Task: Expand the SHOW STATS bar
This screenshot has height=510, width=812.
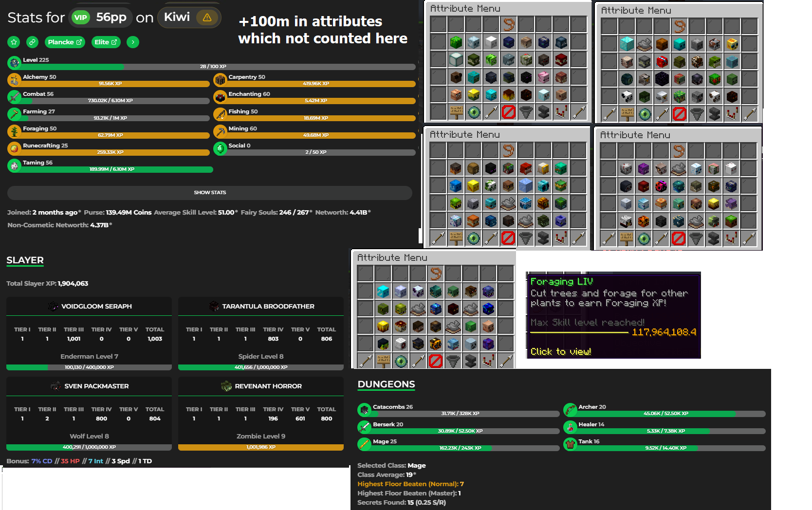Action: (210, 193)
